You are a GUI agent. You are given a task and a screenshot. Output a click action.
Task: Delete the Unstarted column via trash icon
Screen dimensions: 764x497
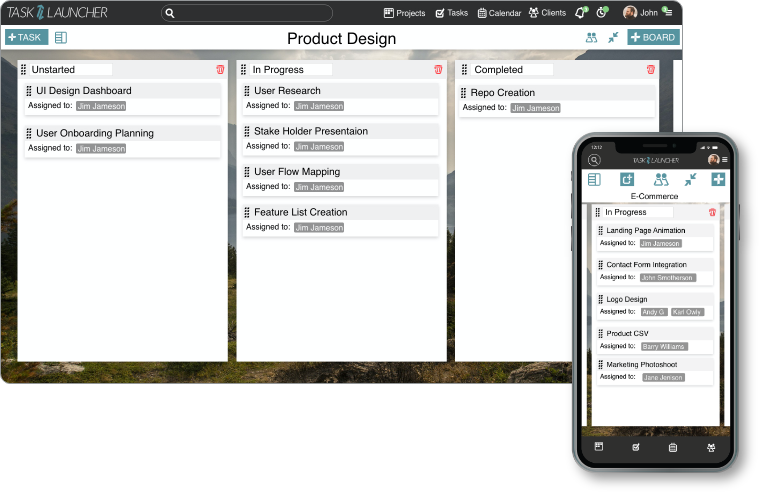pos(220,70)
